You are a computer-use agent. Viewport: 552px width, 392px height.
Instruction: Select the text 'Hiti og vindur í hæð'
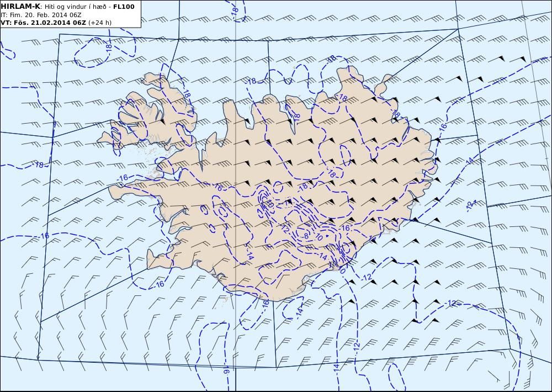(75, 7)
